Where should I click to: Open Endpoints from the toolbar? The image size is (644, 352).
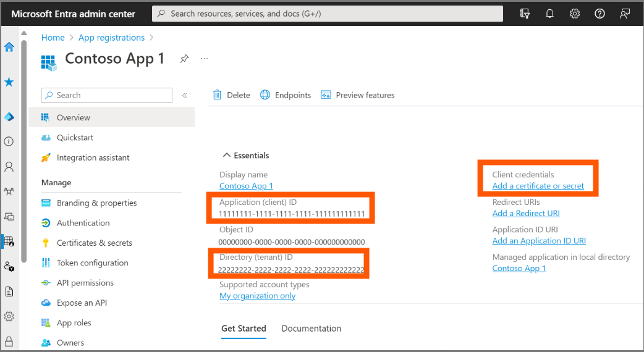286,95
